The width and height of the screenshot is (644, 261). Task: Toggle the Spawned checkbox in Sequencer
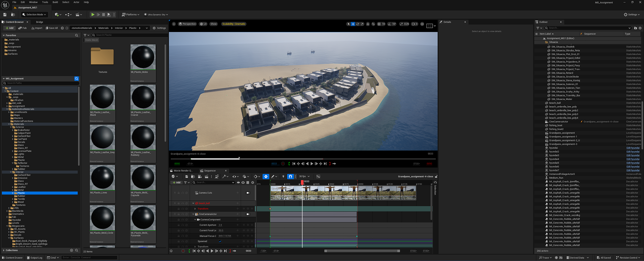(x=220, y=242)
